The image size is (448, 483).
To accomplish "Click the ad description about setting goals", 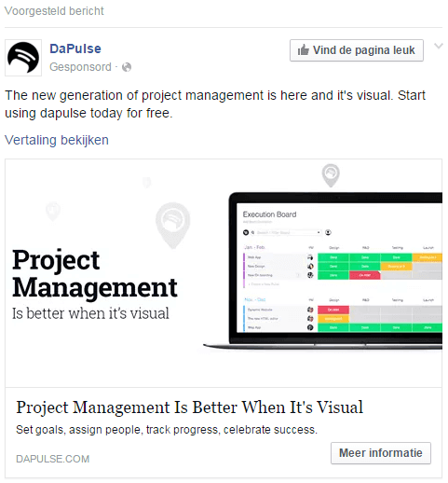I will coord(167,430).
